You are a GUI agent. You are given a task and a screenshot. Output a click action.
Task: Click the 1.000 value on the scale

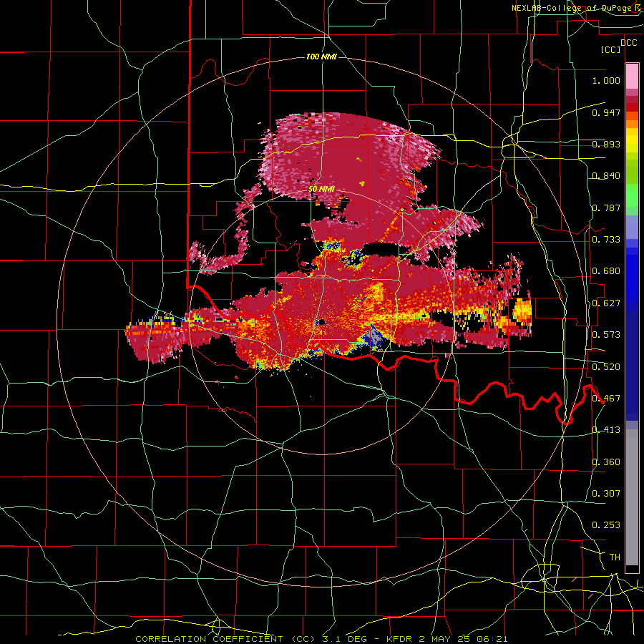coord(606,80)
